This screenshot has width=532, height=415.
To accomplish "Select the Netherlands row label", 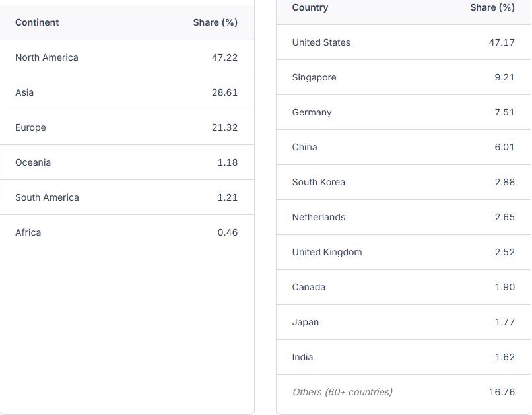I will (x=318, y=217).
